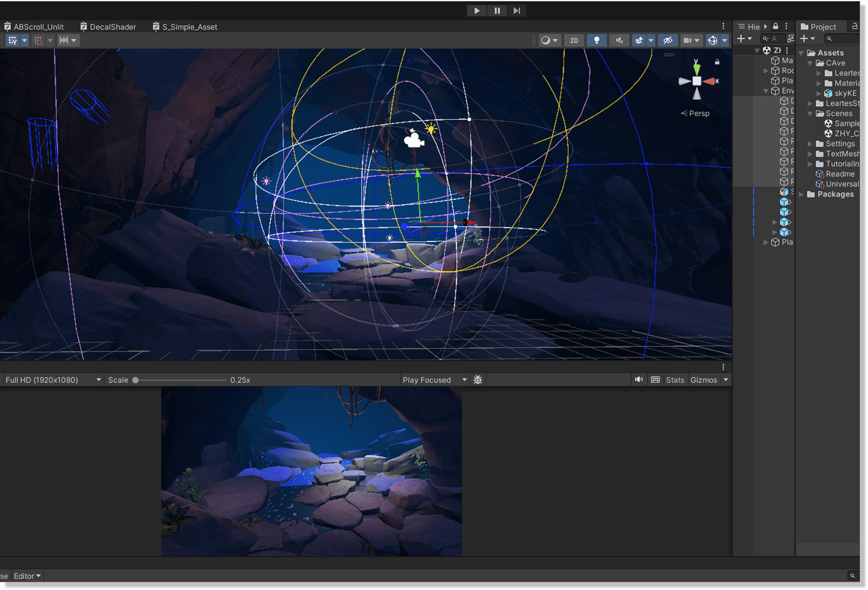Lock the Hierarchy panel
This screenshot has height=590, width=868.
(x=776, y=26)
